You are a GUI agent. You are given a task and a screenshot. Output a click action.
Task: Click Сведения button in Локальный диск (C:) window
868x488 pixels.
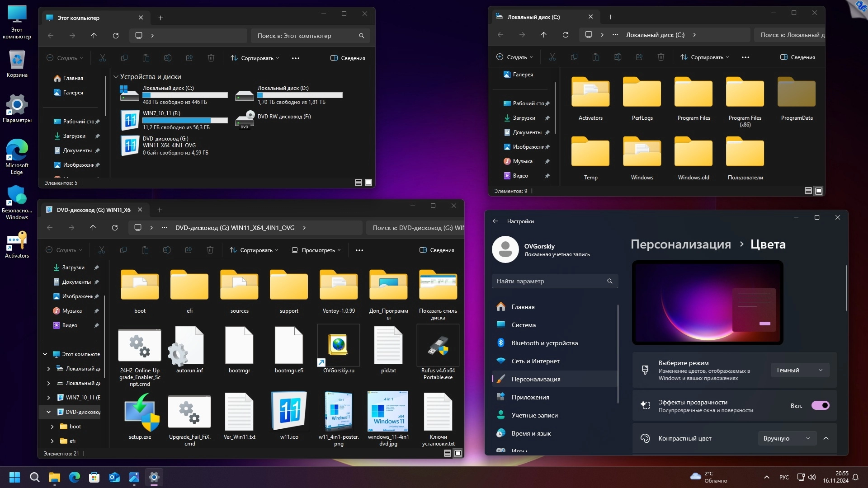coord(797,57)
